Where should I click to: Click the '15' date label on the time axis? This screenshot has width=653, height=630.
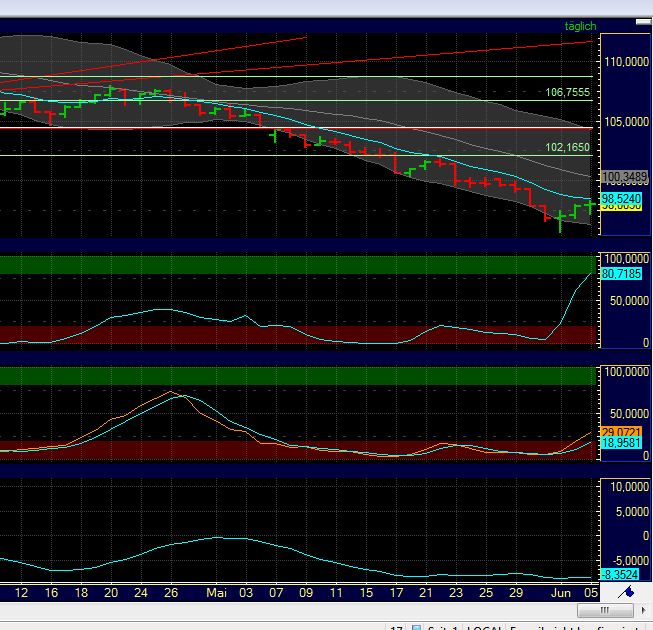pos(366,592)
